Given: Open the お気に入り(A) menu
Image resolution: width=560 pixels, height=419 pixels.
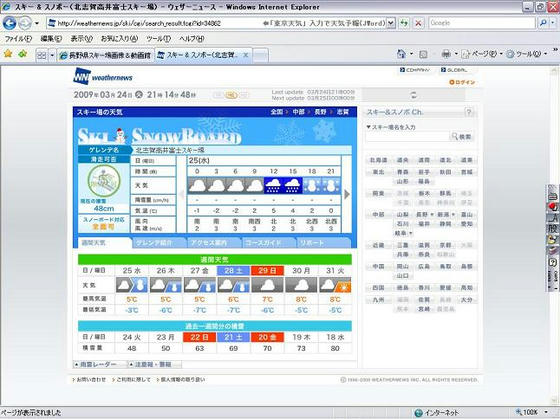Looking at the screenshot, I should tap(120, 39).
